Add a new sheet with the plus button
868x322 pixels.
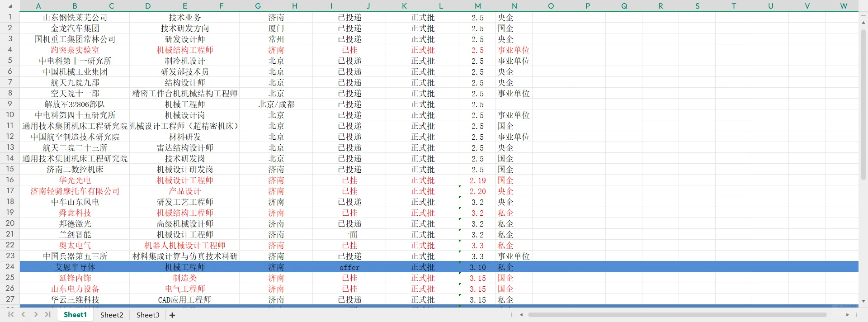[172, 315]
